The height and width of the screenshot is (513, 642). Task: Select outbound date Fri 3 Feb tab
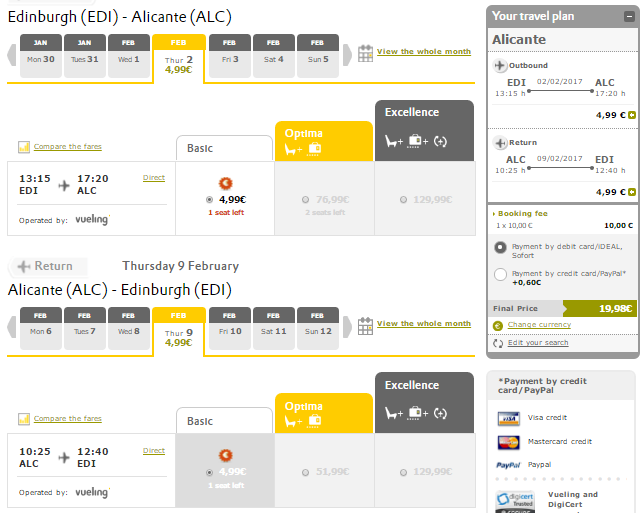coord(230,56)
